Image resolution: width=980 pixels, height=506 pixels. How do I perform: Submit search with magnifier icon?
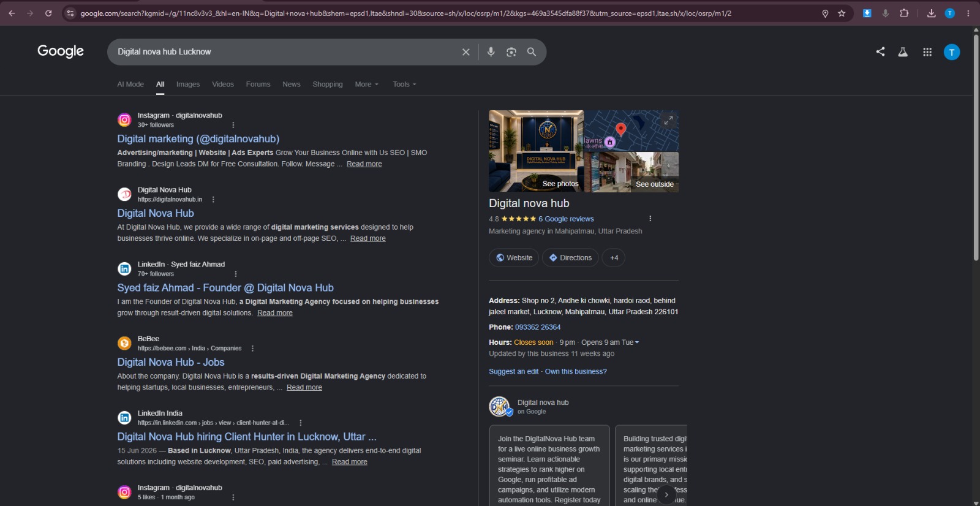[x=532, y=52]
